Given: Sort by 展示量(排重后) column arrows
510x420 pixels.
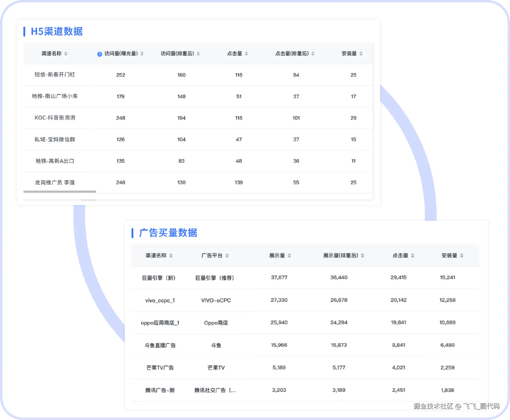Looking at the screenshot, I should (x=363, y=255).
